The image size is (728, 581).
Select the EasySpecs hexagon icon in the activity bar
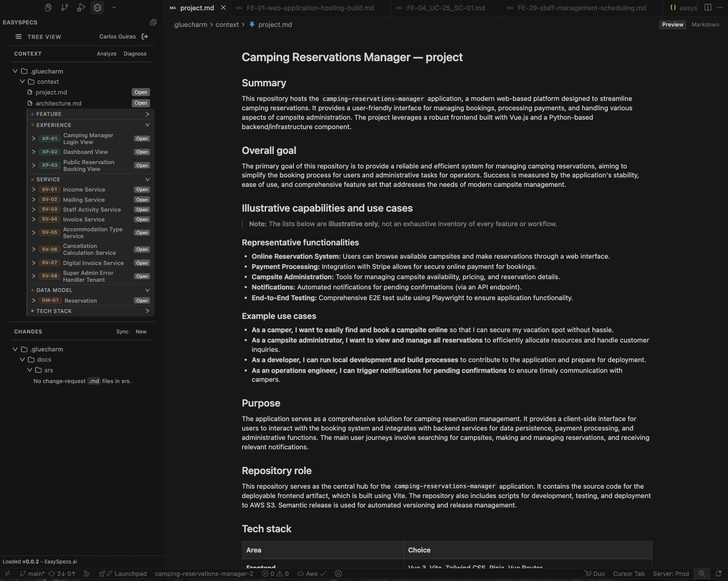point(98,7)
